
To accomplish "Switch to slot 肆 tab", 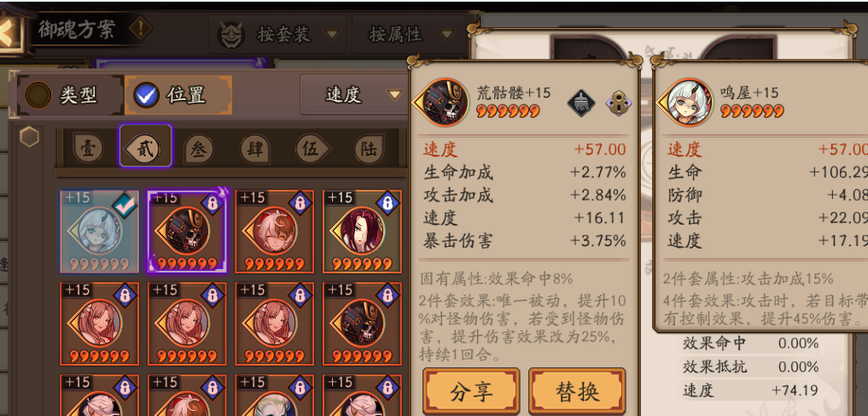I will (255, 149).
